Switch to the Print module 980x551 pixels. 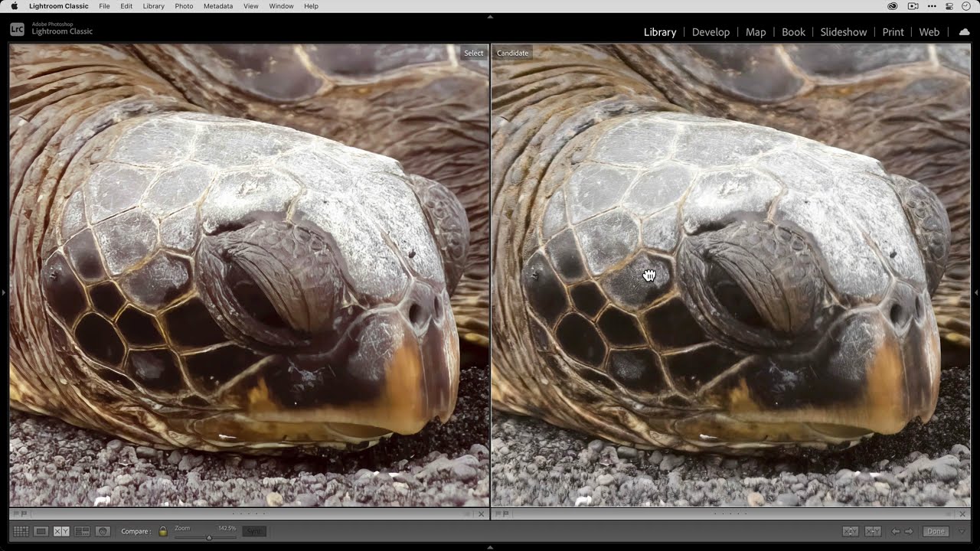coord(893,32)
